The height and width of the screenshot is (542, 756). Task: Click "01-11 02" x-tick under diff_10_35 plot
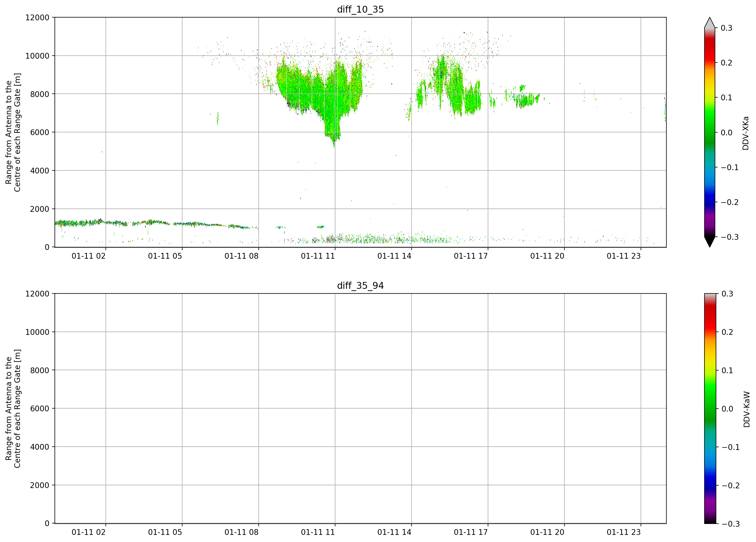pos(89,256)
